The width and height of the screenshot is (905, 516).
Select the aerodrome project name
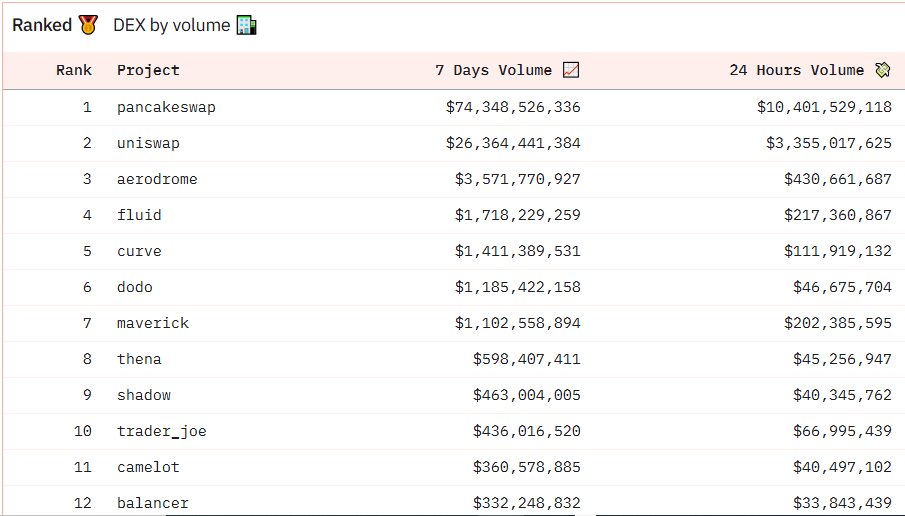[157, 179]
